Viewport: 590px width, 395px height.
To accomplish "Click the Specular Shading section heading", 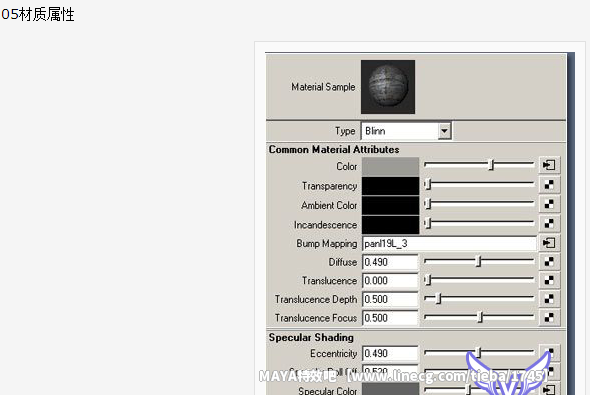I will click(x=311, y=337).
